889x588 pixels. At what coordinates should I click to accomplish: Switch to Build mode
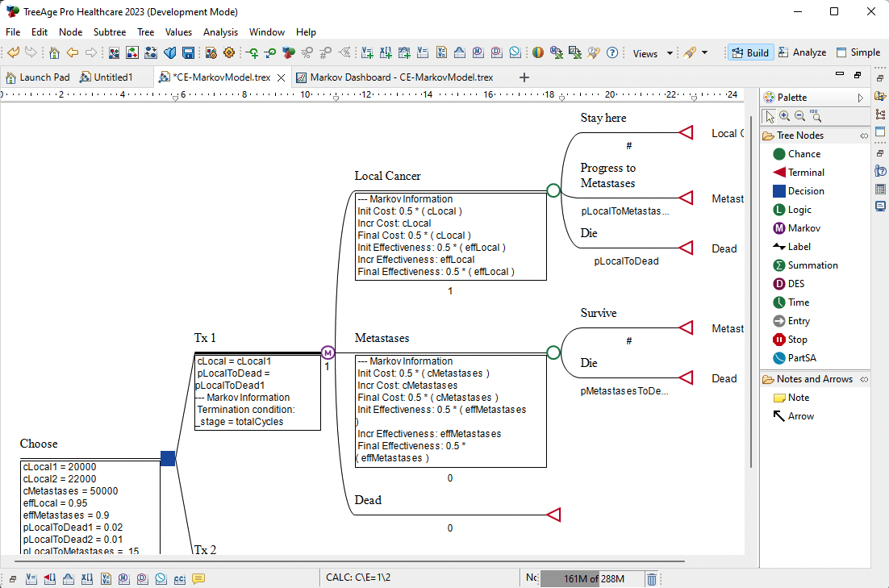749,52
